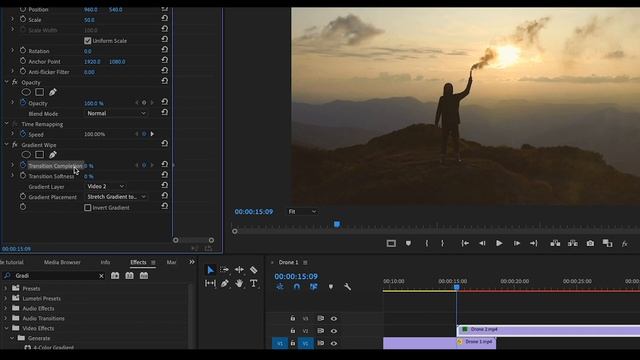The image size is (640, 360).
Task: Toggle V2 track lock
Action: (x=293, y=331)
